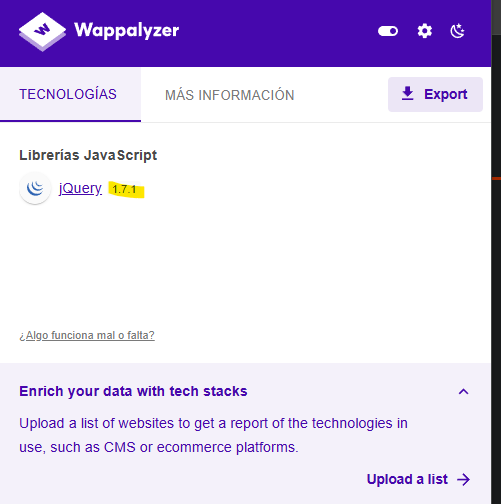Switch to the TECNOLOGÍAS tab

(x=70, y=94)
